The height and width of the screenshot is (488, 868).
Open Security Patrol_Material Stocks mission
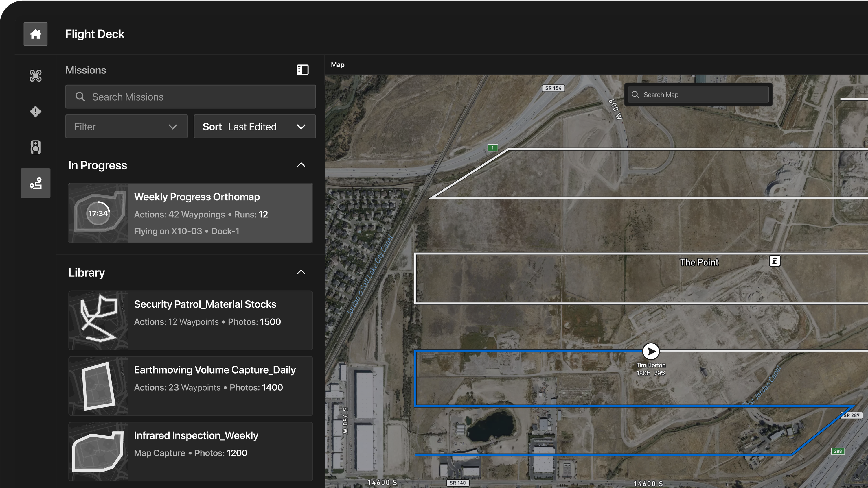pyautogui.click(x=190, y=320)
